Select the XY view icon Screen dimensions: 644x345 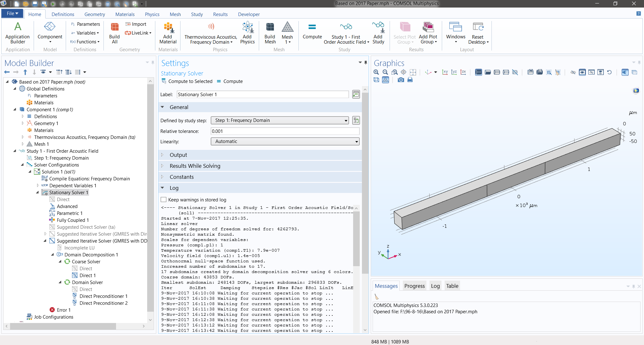point(445,72)
